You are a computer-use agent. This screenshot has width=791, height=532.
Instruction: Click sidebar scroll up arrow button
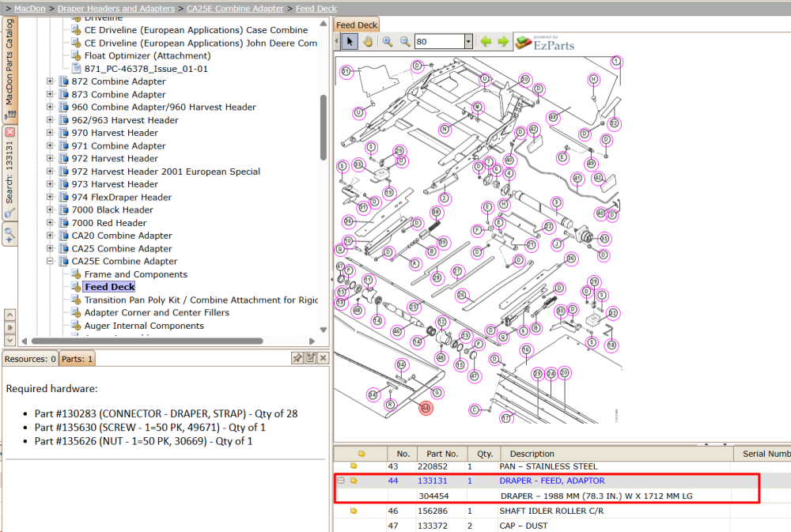[x=9, y=315]
